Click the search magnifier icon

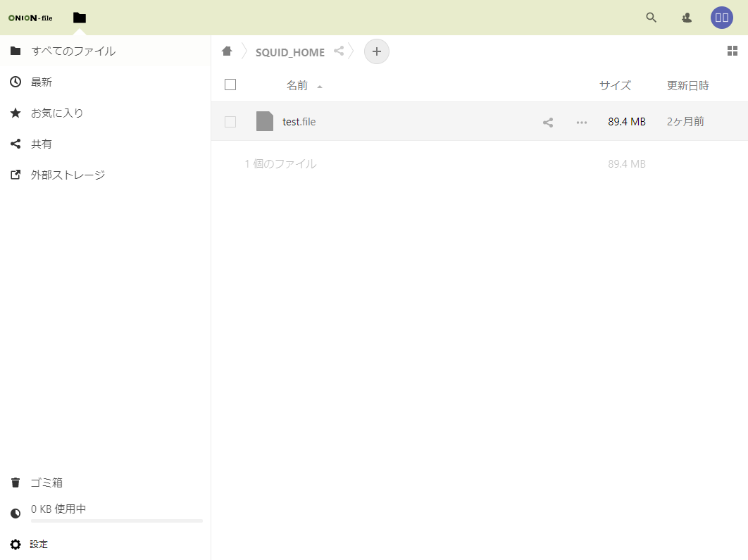pos(652,18)
